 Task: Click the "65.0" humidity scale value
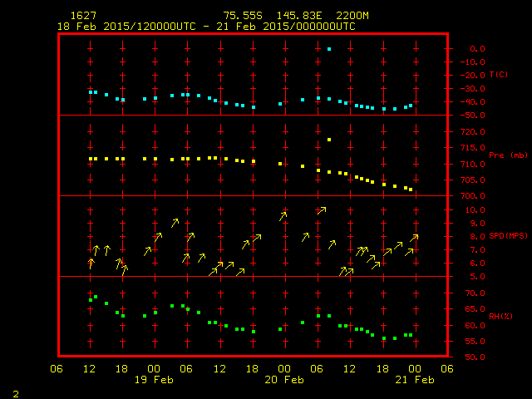[x=475, y=309]
